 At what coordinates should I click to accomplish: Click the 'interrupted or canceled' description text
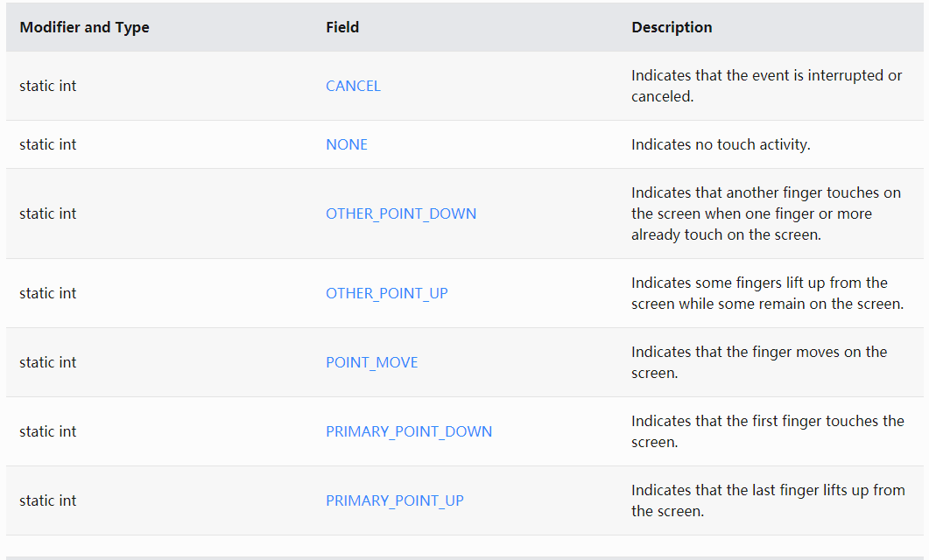coord(766,86)
